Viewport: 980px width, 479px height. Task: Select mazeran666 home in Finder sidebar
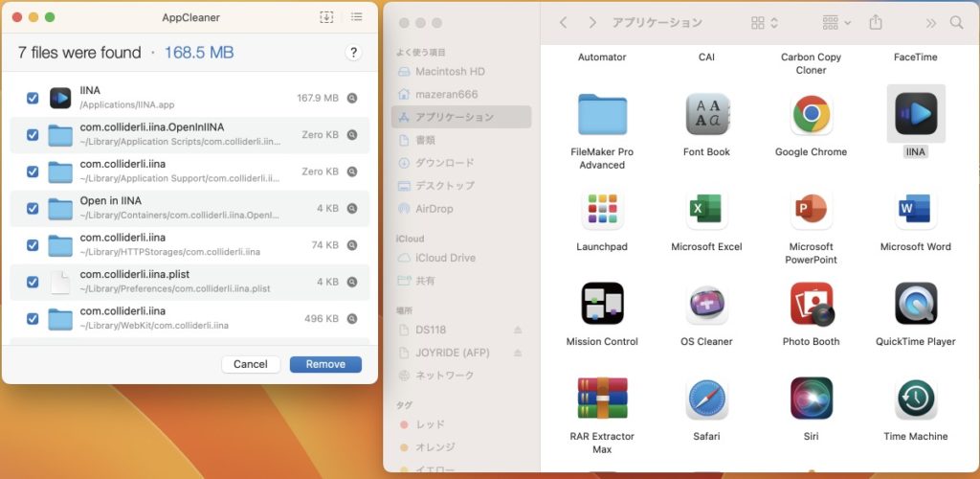coord(461,95)
